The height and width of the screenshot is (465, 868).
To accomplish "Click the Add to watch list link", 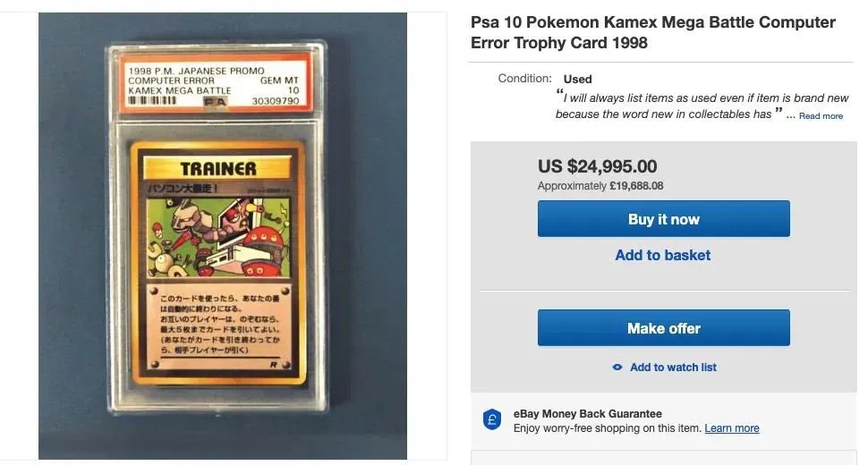I will [x=673, y=368].
